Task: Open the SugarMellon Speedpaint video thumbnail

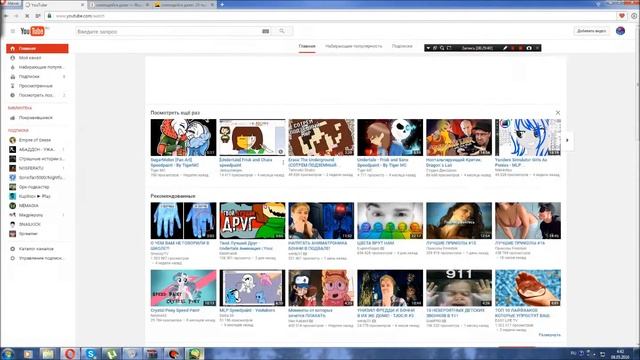Action: coord(183,137)
